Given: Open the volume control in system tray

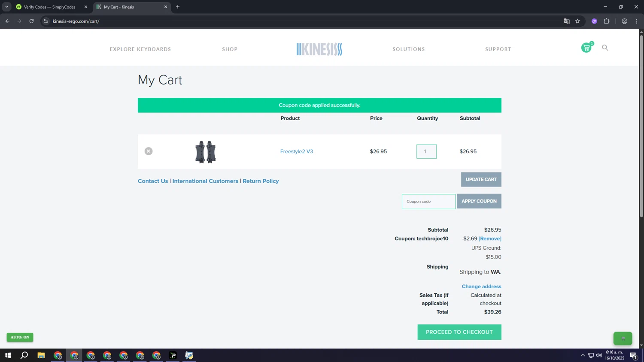Looking at the screenshot, I should pyautogui.click(x=599, y=355).
